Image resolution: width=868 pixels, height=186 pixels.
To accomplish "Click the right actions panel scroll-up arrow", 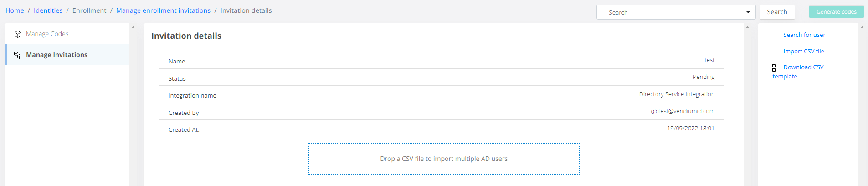I will click(862, 28).
